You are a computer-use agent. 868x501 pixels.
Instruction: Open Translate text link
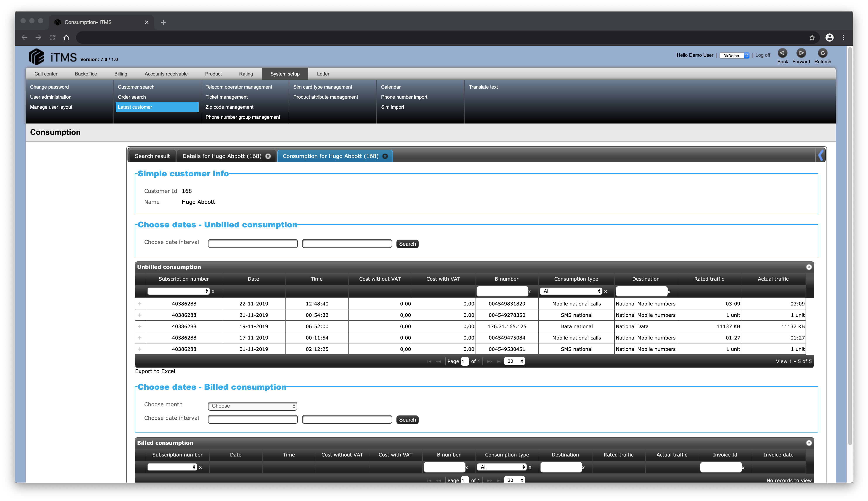pyautogui.click(x=483, y=87)
